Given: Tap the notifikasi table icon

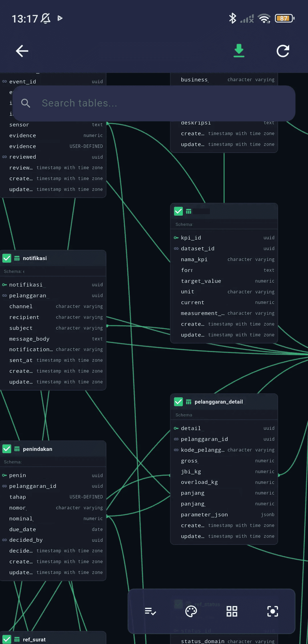Looking at the screenshot, I should [x=17, y=258].
